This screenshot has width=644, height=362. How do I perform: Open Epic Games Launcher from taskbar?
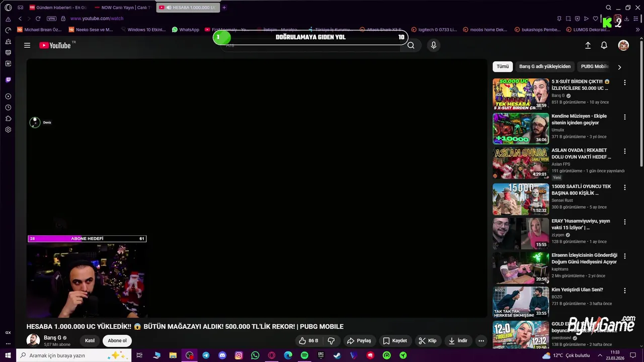[320, 355]
